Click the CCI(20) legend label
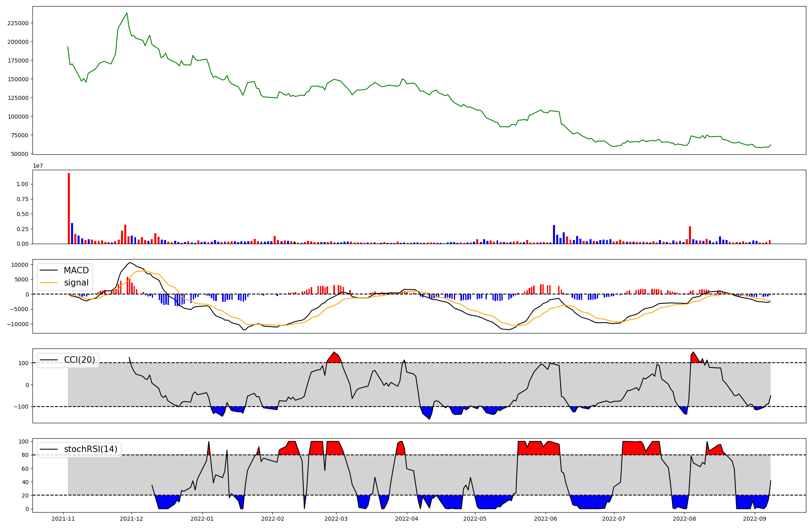812x528 pixels. pos(80,360)
